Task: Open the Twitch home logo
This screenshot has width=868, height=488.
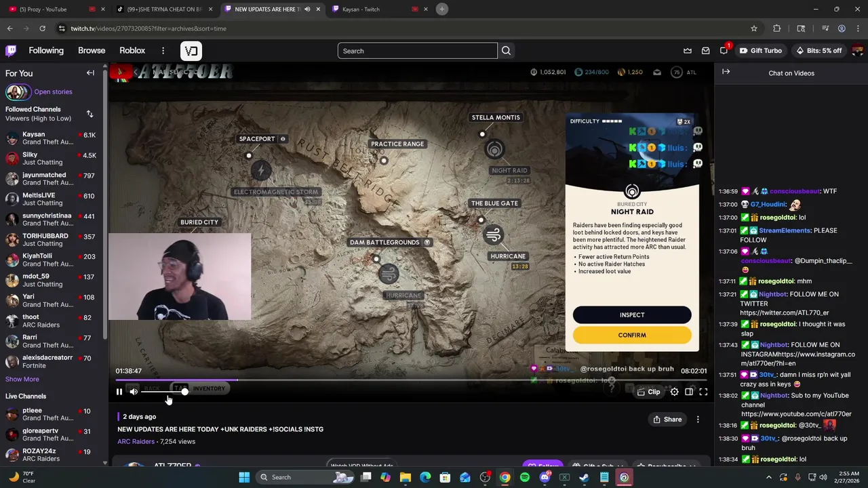Action: tap(11, 51)
